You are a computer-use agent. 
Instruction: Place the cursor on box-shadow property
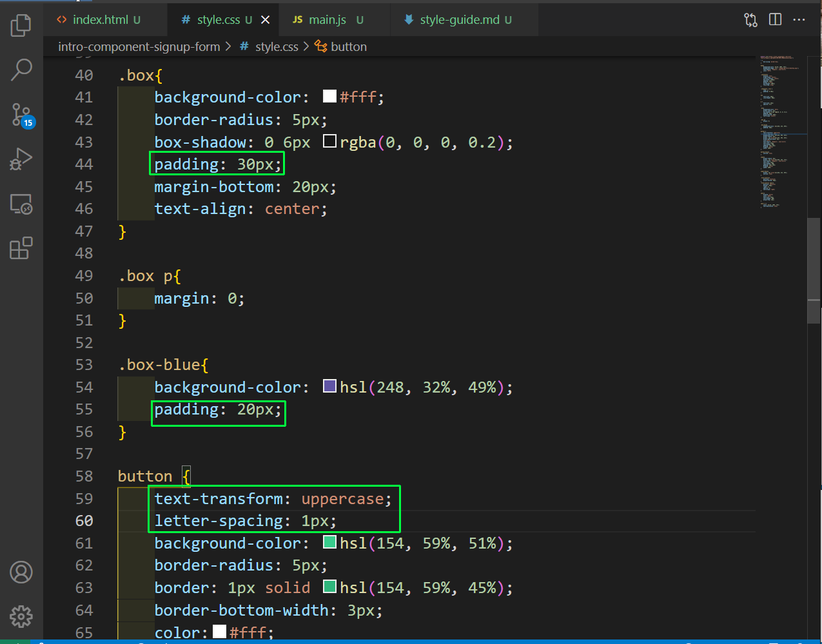[x=201, y=142]
